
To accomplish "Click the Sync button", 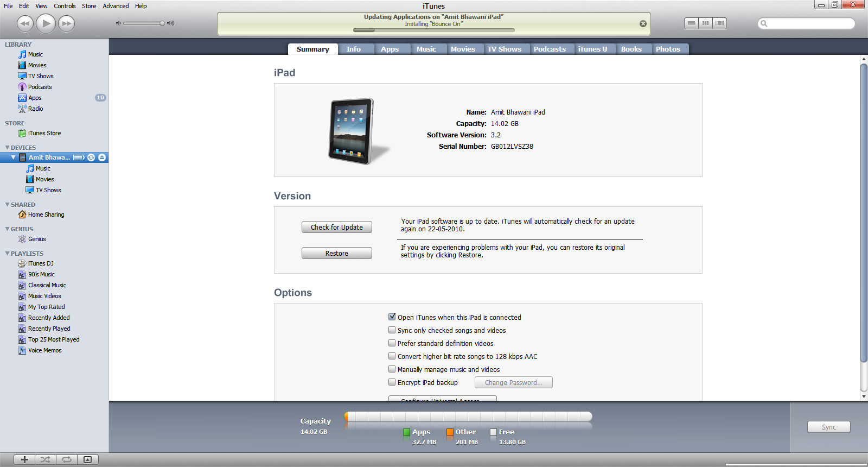I will coord(828,427).
